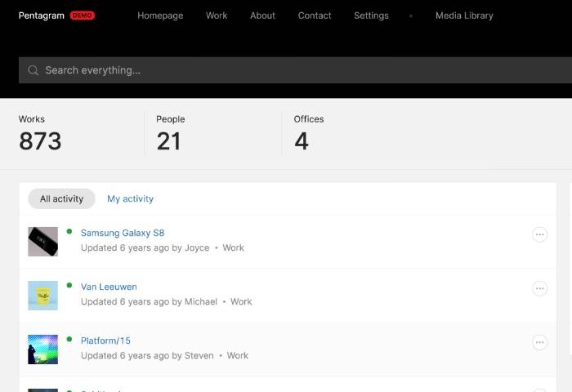Click the Samsung Galaxy S8 thumbnail
Image resolution: width=572 pixels, height=392 pixels.
coord(43,242)
